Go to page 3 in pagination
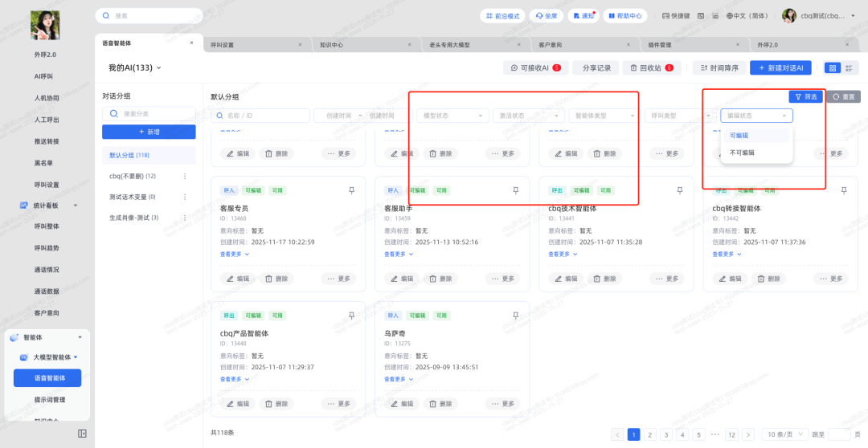Image resolution: width=868 pixels, height=448 pixels. 665,434
